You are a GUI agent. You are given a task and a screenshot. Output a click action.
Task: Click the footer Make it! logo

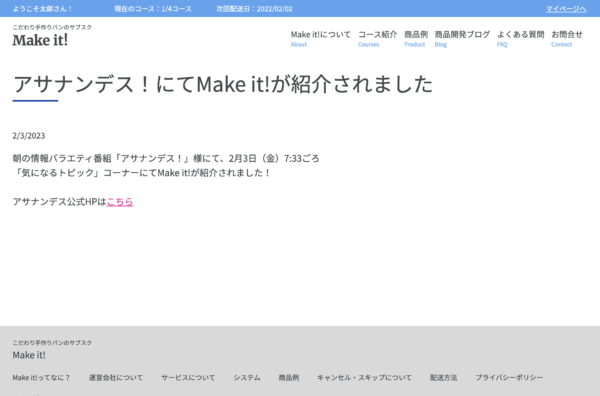tap(29, 355)
